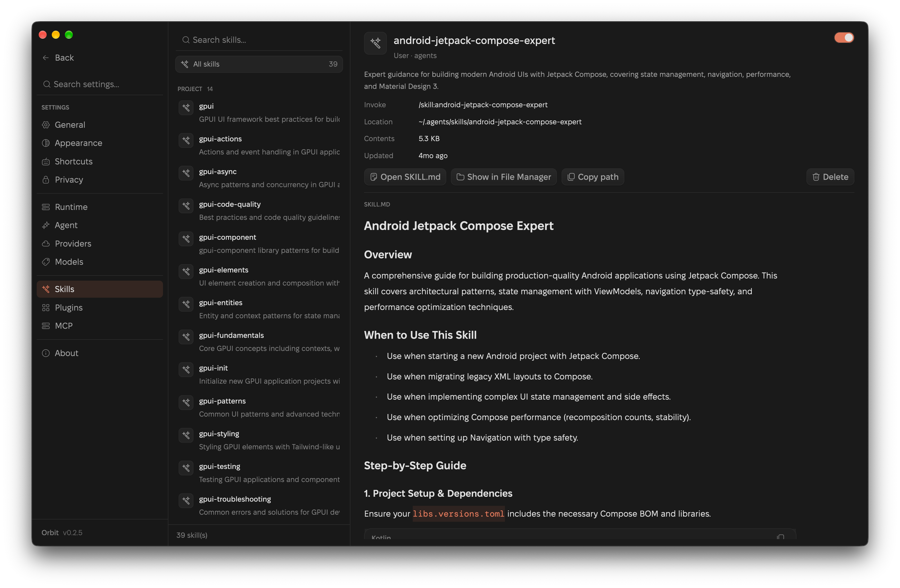Screen dimensions: 900x588
Task: Click Open SKILL.md button
Action: pyautogui.click(x=405, y=177)
